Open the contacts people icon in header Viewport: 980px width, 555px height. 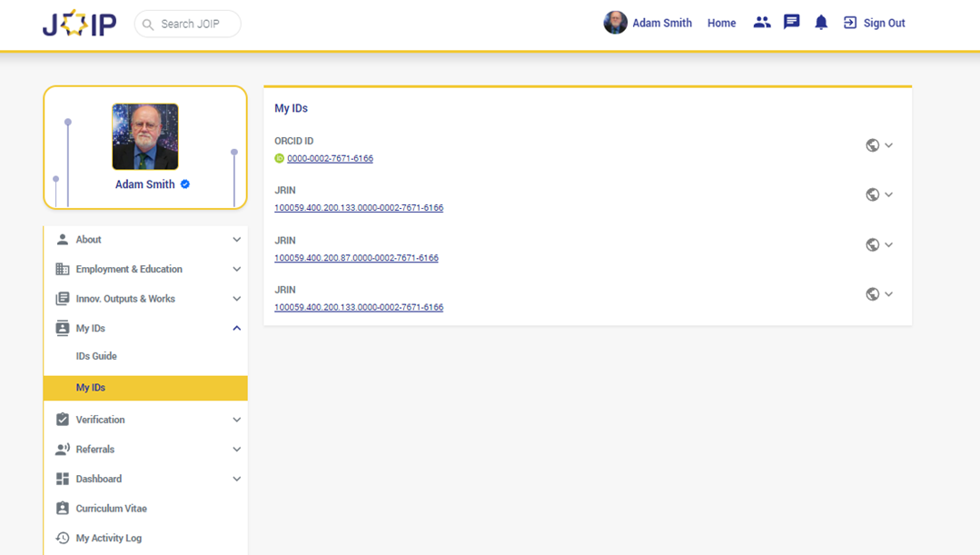pyautogui.click(x=762, y=23)
